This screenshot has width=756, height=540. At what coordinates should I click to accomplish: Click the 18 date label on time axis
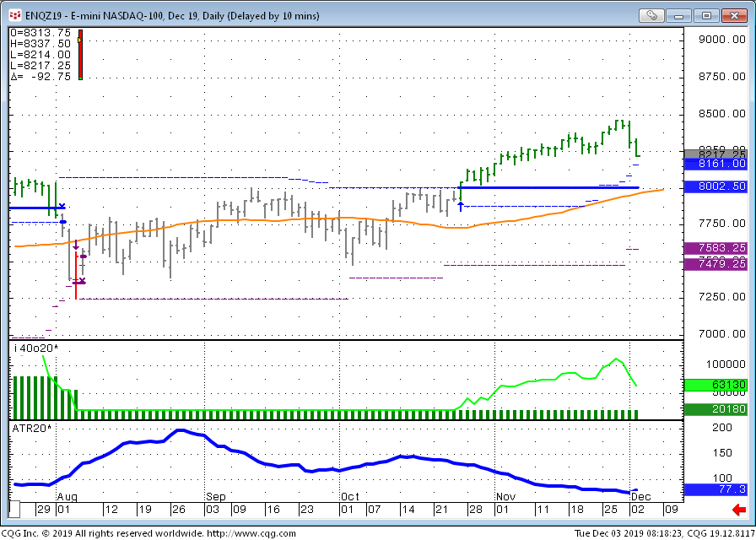(576, 509)
